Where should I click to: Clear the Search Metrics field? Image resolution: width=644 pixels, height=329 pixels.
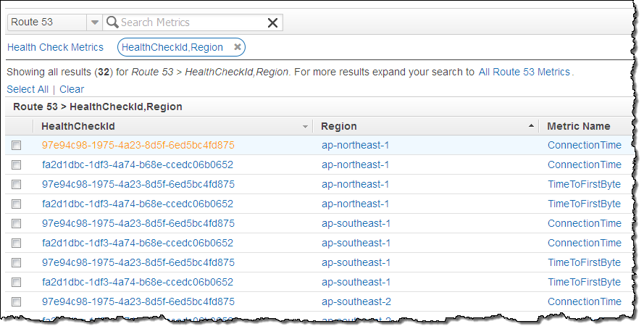272,22
